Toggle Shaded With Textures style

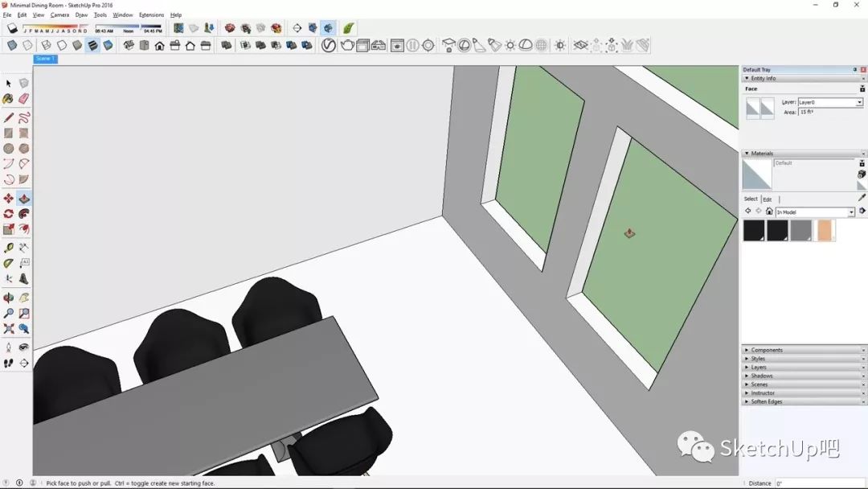point(92,46)
